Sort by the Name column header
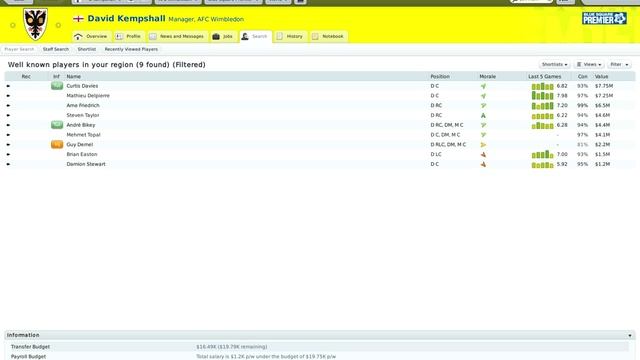640x360 pixels. point(73,77)
